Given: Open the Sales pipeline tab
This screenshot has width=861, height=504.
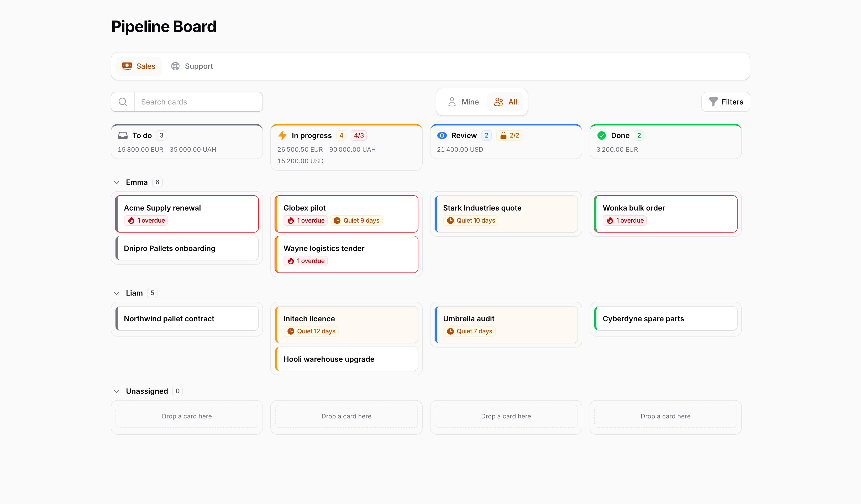Looking at the screenshot, I should (x=139, y=66).
